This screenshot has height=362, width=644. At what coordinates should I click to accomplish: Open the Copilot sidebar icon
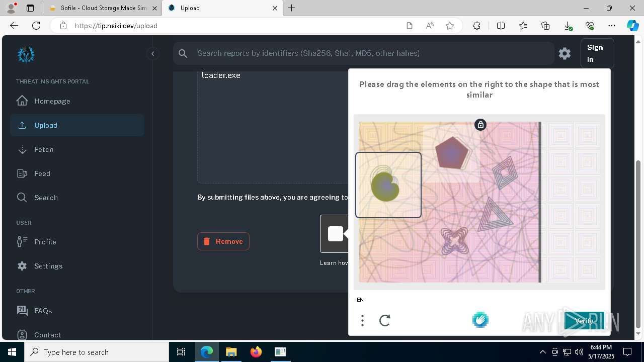pos(632,26)
